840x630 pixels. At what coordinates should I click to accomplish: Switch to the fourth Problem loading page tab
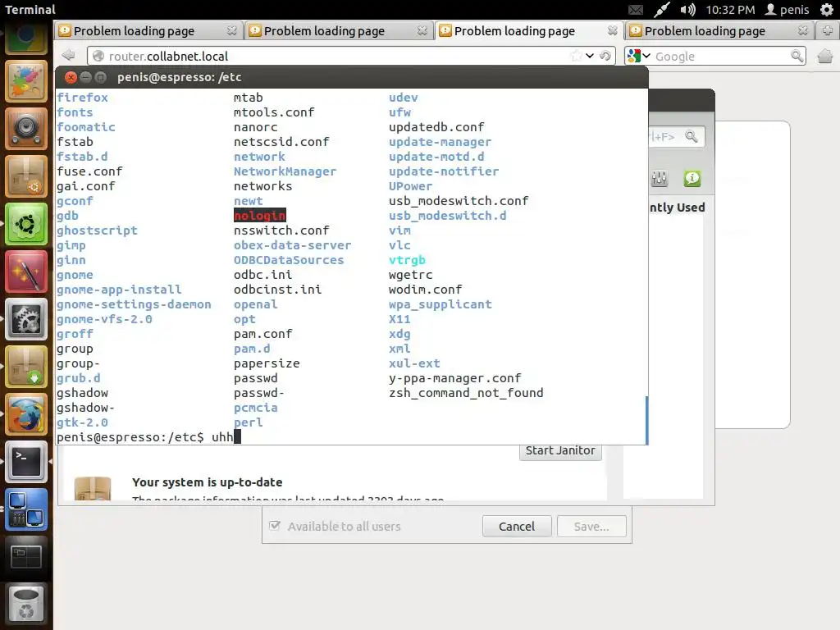(719, 30)
